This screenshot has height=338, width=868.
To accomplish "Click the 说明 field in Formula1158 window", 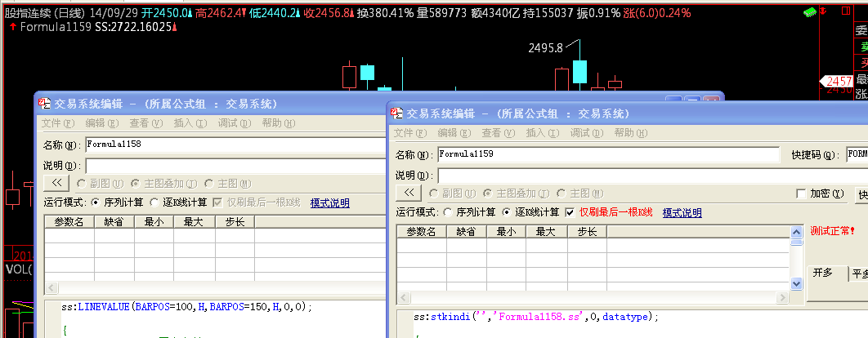I will (x=235, y=166).
